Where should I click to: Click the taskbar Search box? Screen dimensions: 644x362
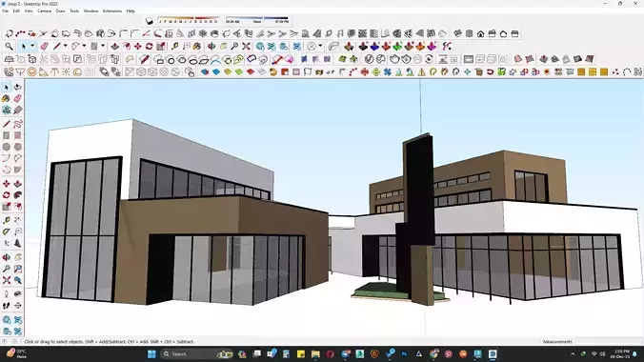coord(197,353)
